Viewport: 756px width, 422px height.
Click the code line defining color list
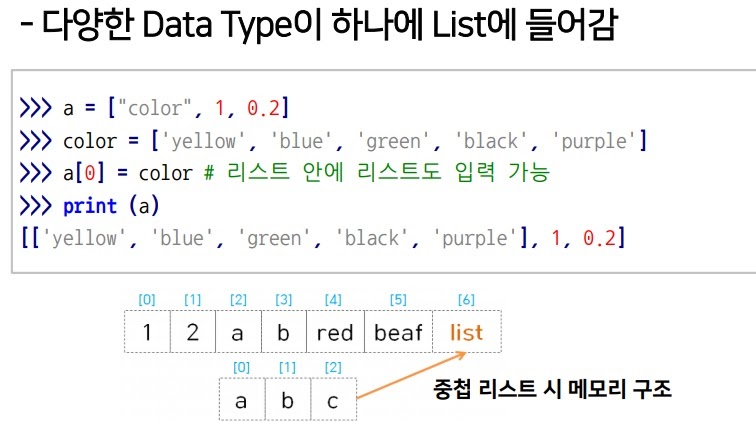[x=333, y=141]
